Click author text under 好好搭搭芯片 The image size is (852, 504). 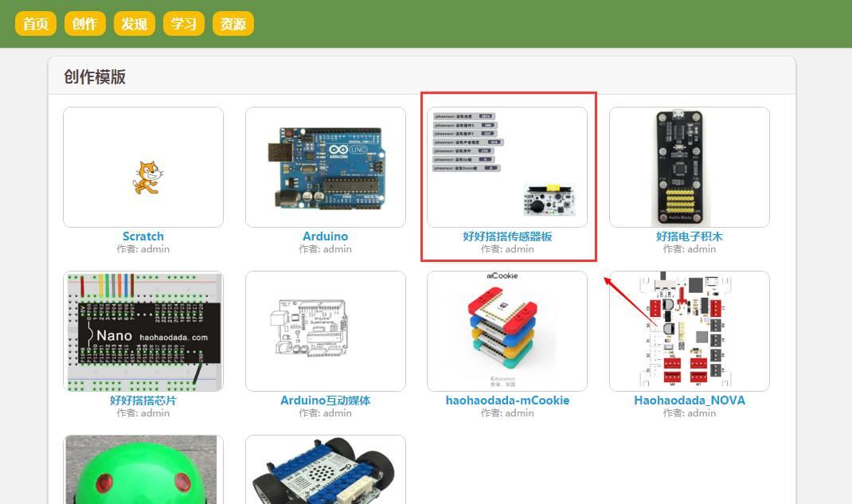click(x=143, y=413)
